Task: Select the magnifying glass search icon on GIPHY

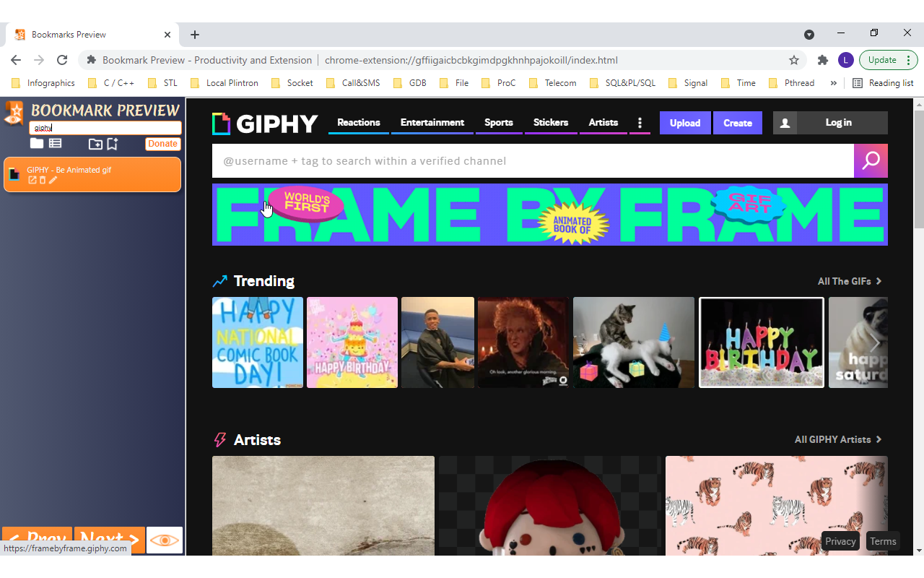Action: click(x=871, y=160)
